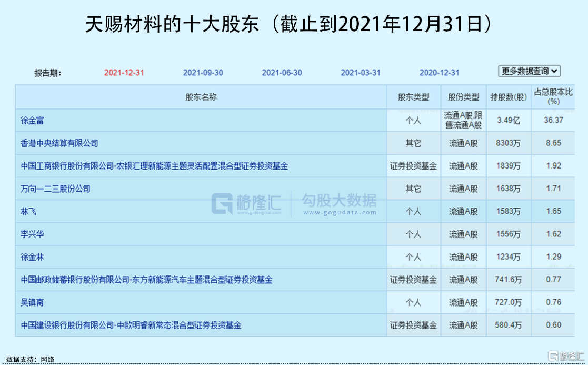Open shareholder link 徐金富
The image size is (588, 365).
pyautogui.click(x=32, y=121)
